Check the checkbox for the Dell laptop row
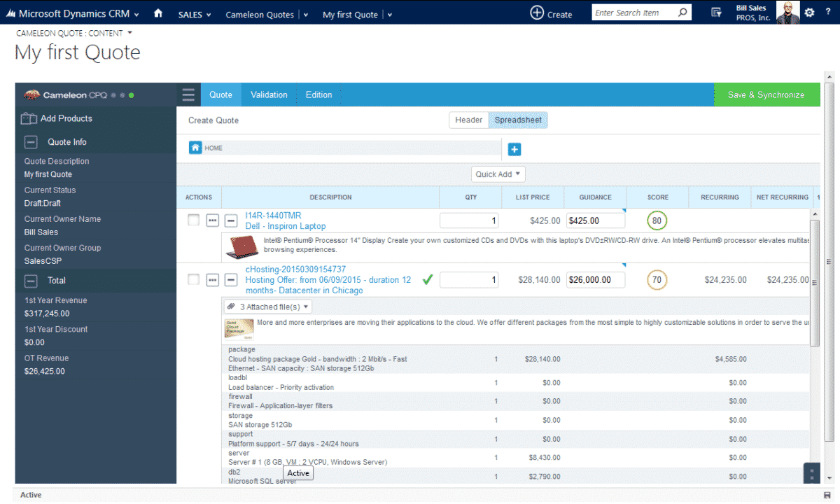Image resolution: width=840 pixels, height=504 pixels. tap(194, 220)
